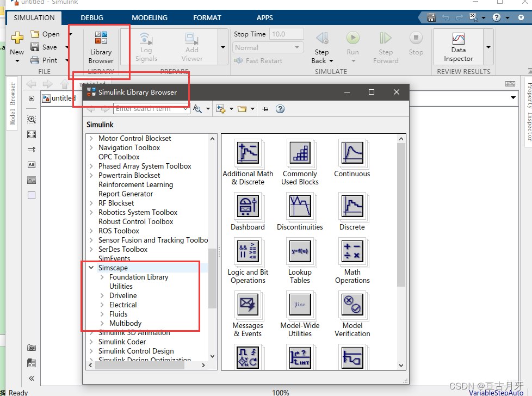Click the save icon in quick access bar
532x396 pixels.
431,17
